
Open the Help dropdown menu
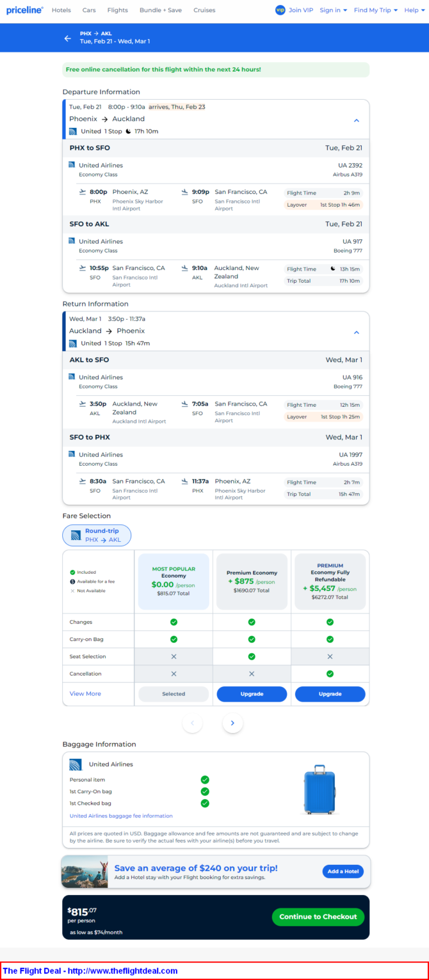(x=414, y=10)
